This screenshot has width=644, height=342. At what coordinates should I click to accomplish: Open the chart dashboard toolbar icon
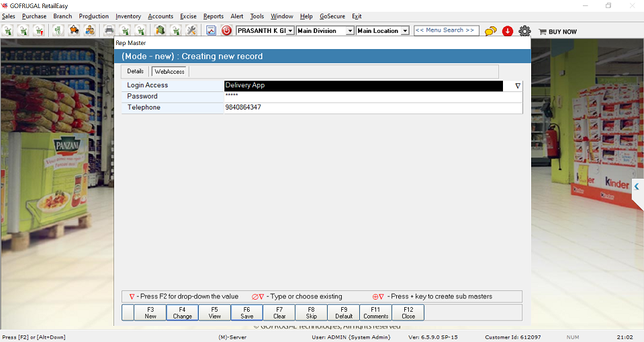click(x=211, y=30)
